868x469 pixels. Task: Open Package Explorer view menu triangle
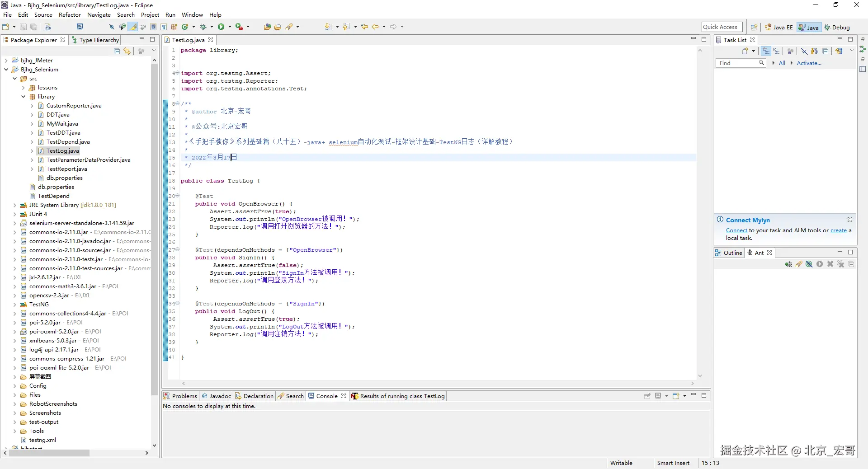coord(154,50)
